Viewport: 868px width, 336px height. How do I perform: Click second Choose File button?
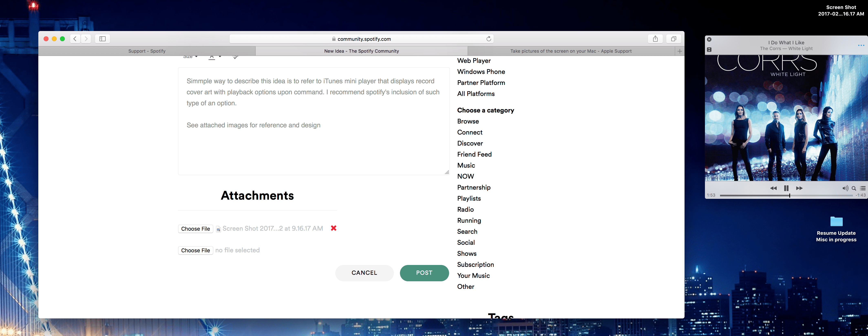click(x=195, y=250)
